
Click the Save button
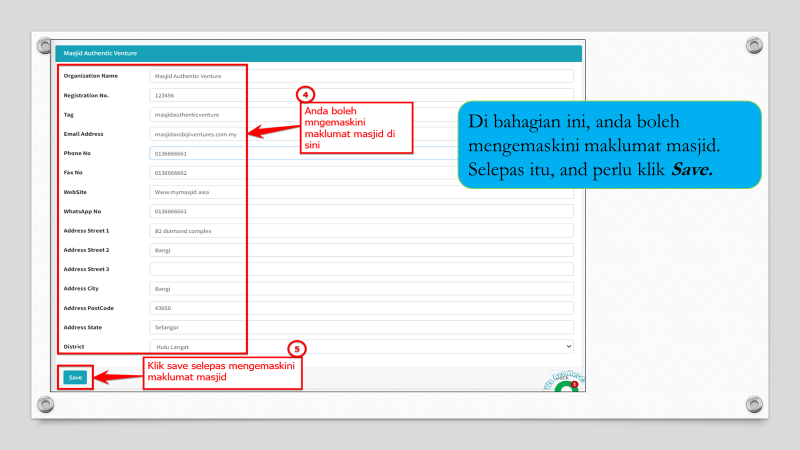pyautogui.click(x=75, y=378)
